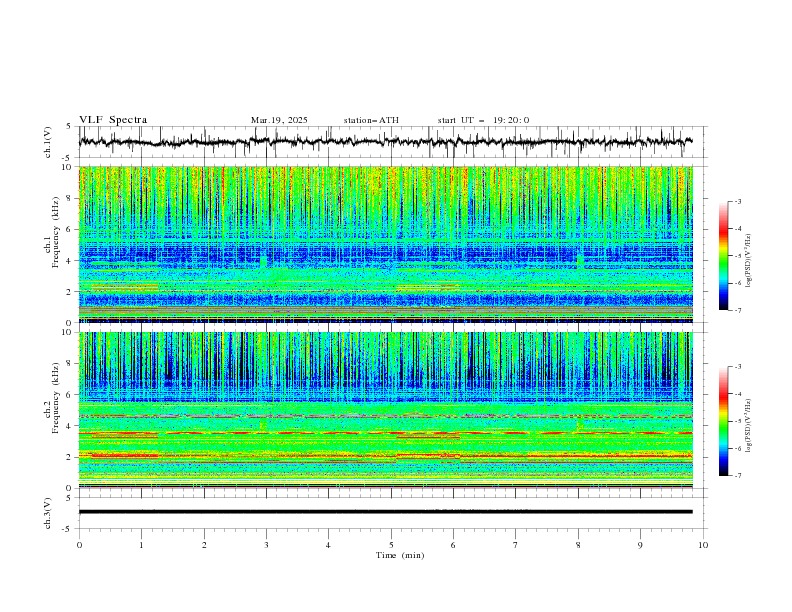Click the time axis tick label '1'
792x612 pixels.
point(141,545)
